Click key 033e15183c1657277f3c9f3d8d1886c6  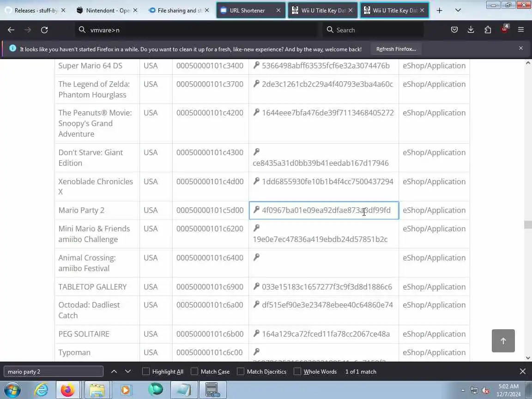[x=327, y=287]
